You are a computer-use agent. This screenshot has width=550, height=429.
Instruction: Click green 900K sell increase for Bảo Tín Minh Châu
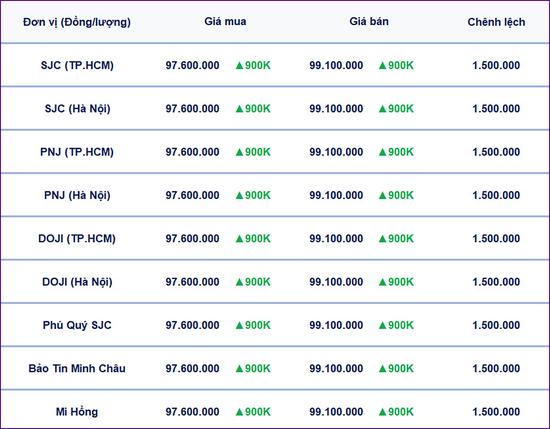pos(396,368)
